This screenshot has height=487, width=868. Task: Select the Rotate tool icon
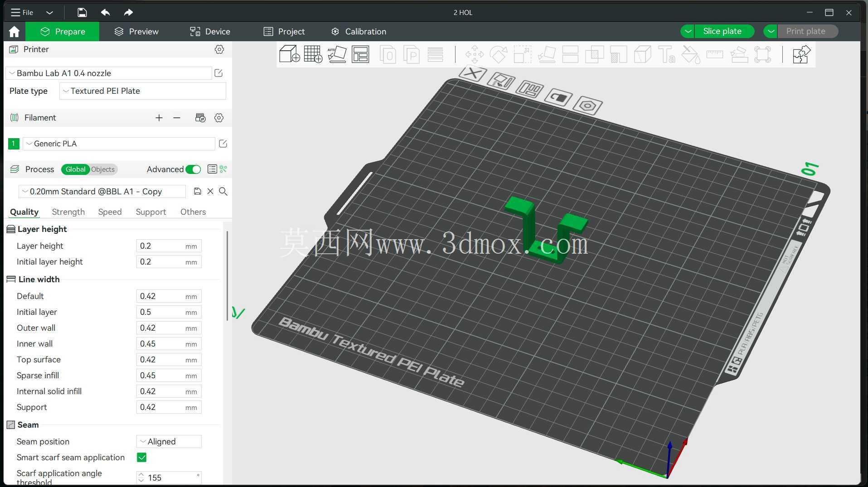coord(498,54)
